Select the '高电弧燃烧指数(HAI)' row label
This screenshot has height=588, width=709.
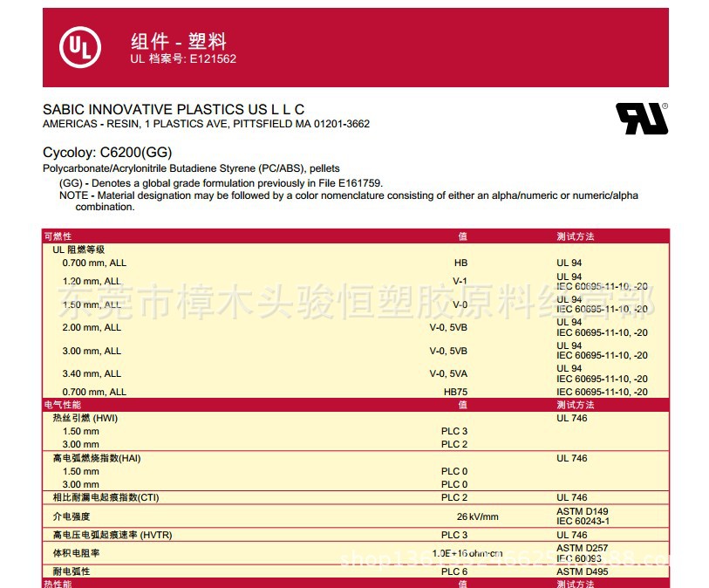pos(97,458)
